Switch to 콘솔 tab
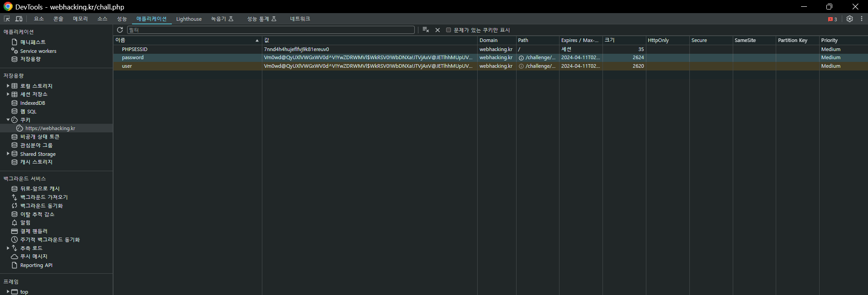 pyautogui.click(x=58, y=19)
